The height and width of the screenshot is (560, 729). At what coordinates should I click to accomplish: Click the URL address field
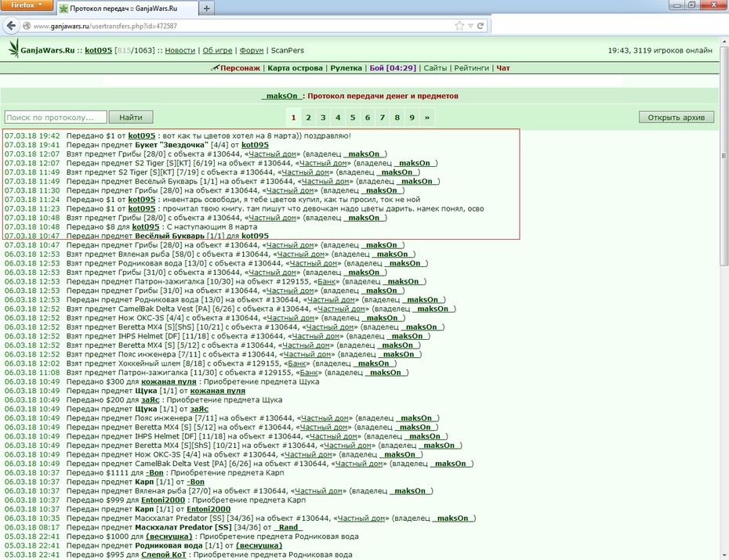coord(241,26)
